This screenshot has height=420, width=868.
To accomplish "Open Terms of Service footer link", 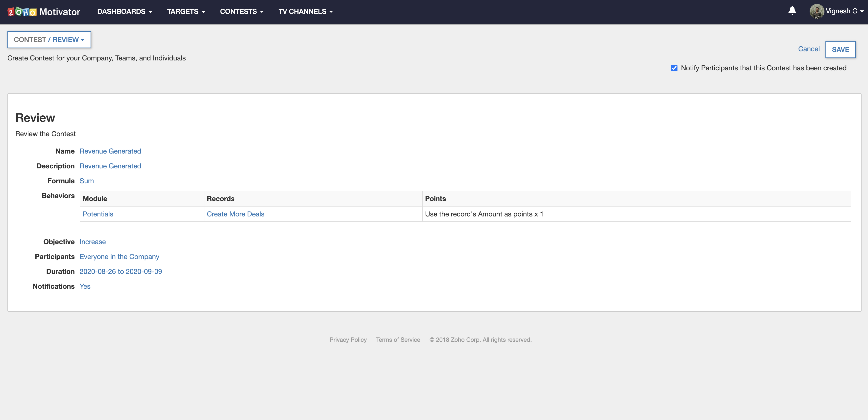I will 398,340.
